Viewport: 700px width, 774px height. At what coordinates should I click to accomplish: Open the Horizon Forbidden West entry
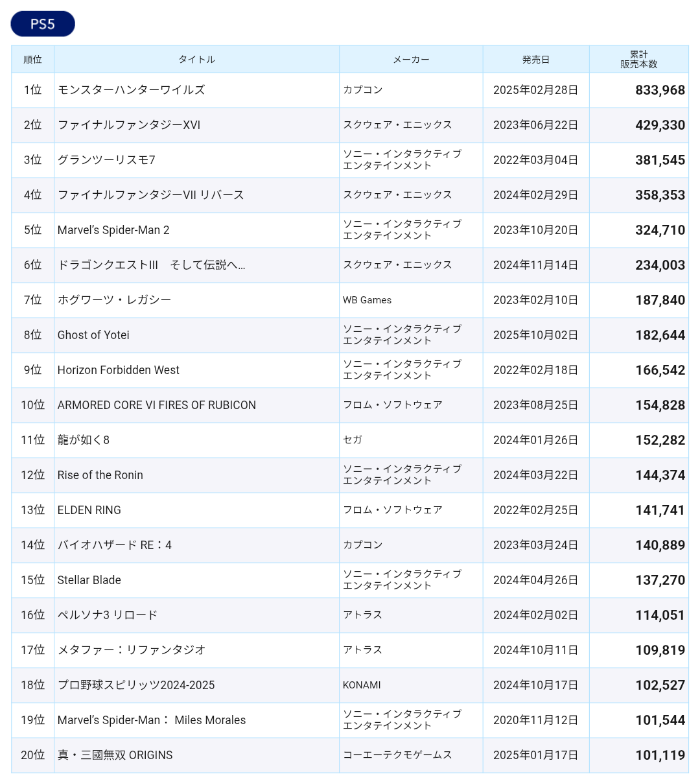118,370
